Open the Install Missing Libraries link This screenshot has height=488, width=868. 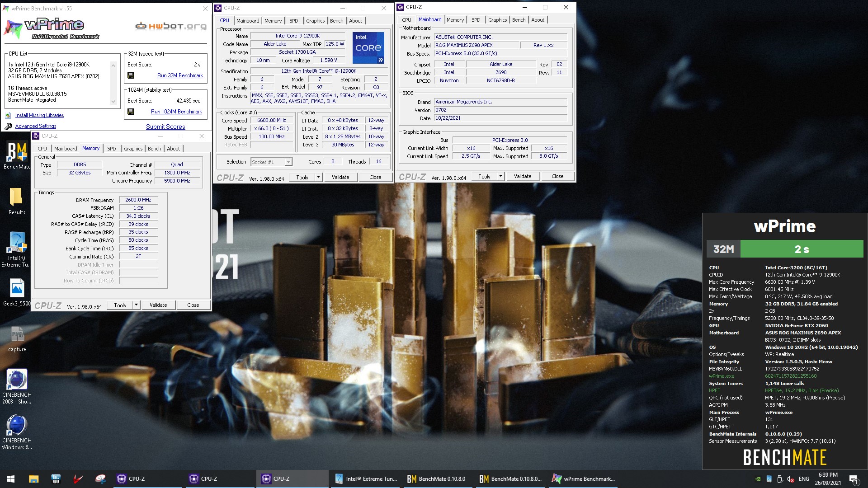[39, 115]
